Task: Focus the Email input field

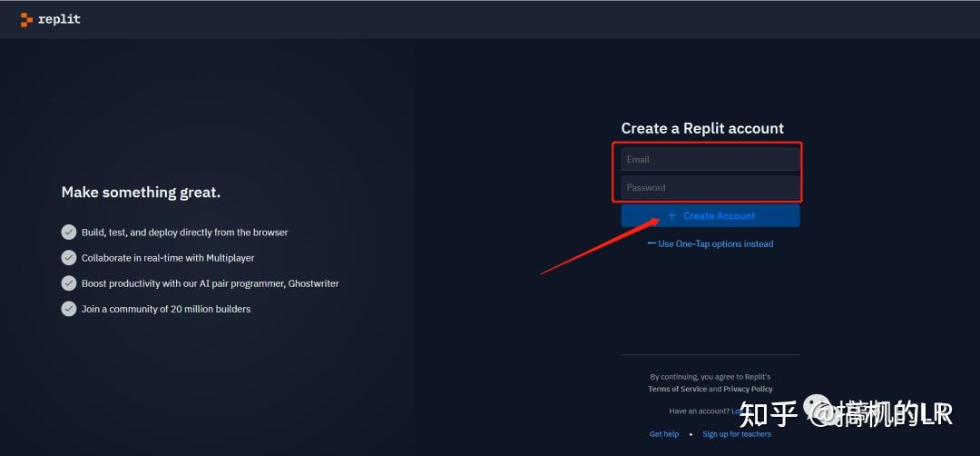Action: coord(710,160)
